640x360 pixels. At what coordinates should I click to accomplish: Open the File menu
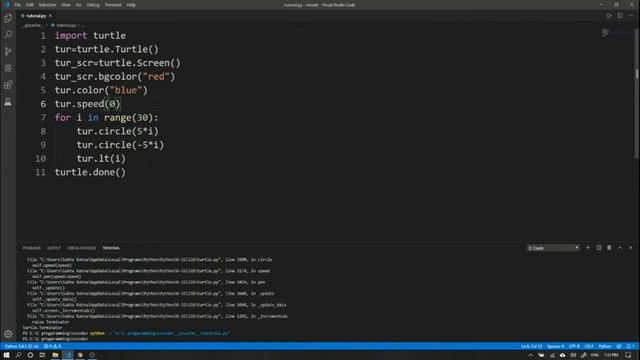[x=18, y=5]
